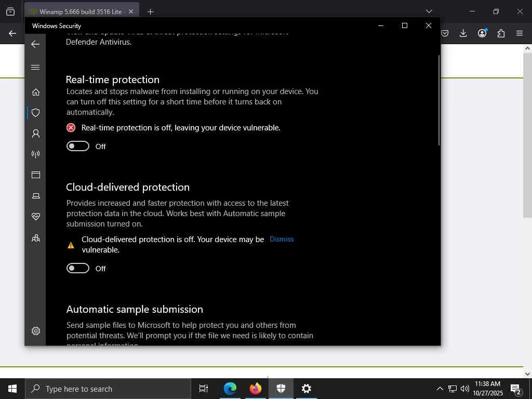Select the Cloud-delivered protection heading
The image size is (532, 399).
(128, 187)
